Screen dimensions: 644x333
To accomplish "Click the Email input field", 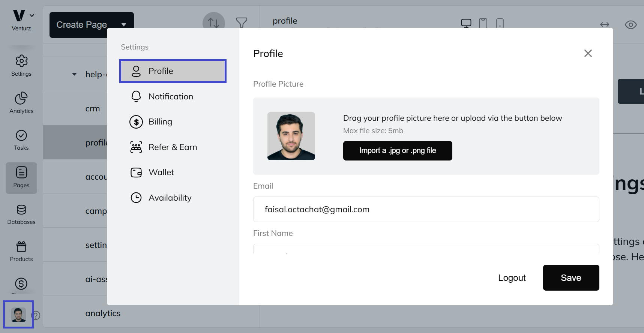I will [426, 209].
